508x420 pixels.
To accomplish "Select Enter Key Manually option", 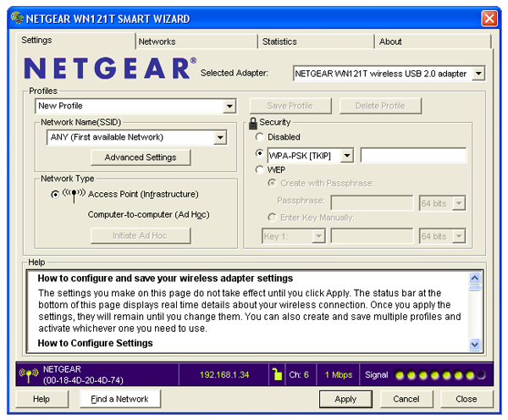I will pos(272,218).
